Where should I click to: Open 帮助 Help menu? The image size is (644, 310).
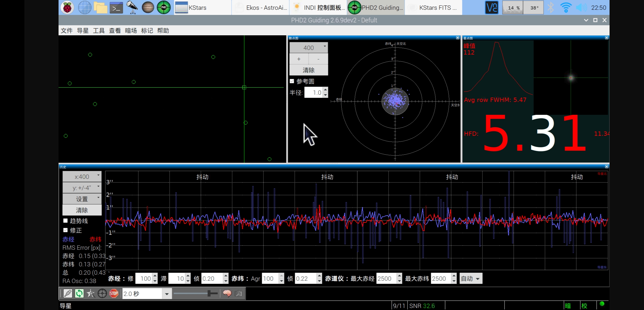point(163,30)
